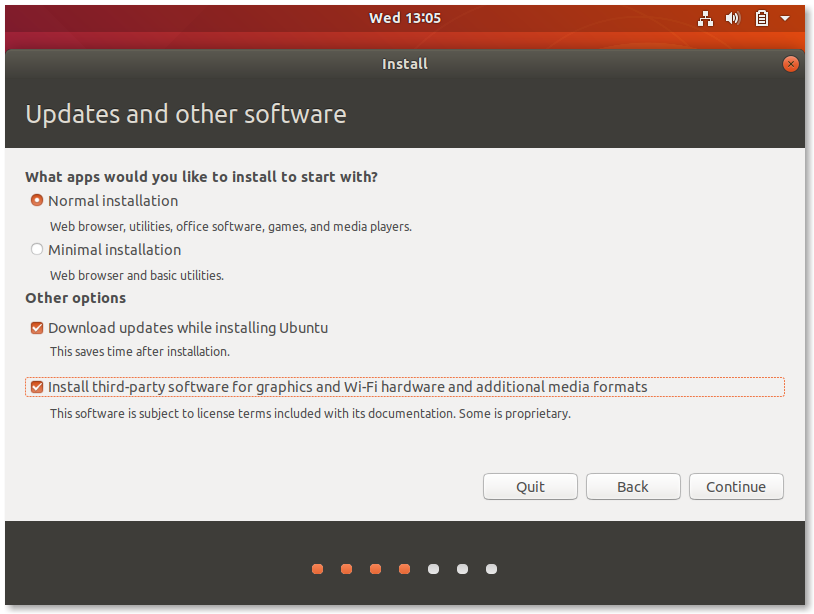
Task: Open the clock showing Wed 13:05
Action: pyautogui.click(x=405, y=18)
